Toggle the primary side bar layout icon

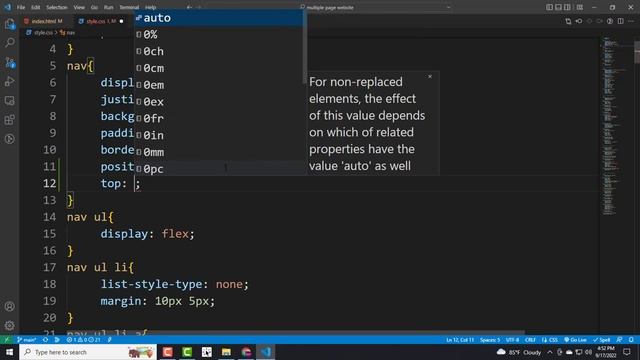[549, 7]
